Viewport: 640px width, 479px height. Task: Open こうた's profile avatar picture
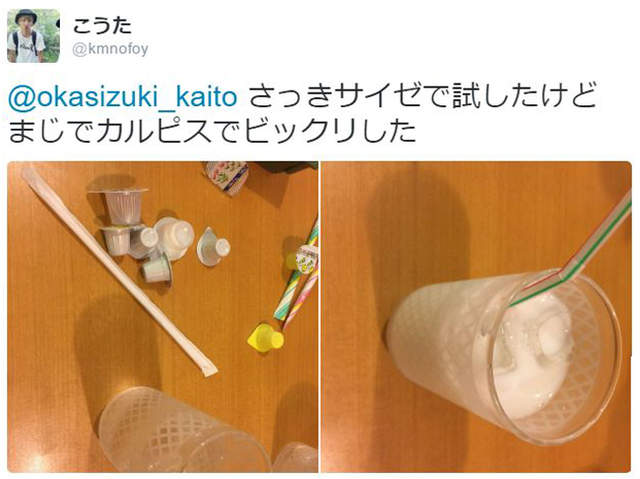33,36
